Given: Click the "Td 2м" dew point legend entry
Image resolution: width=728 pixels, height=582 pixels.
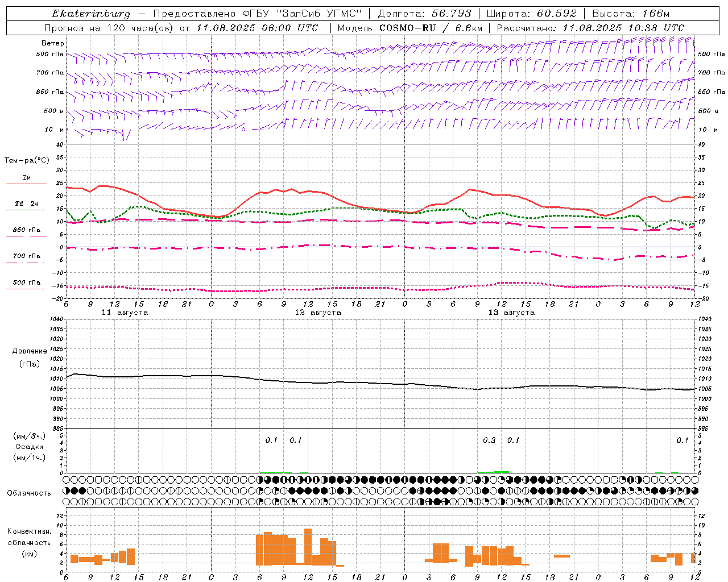Looking at the screenshot, I should pos(27,203).
